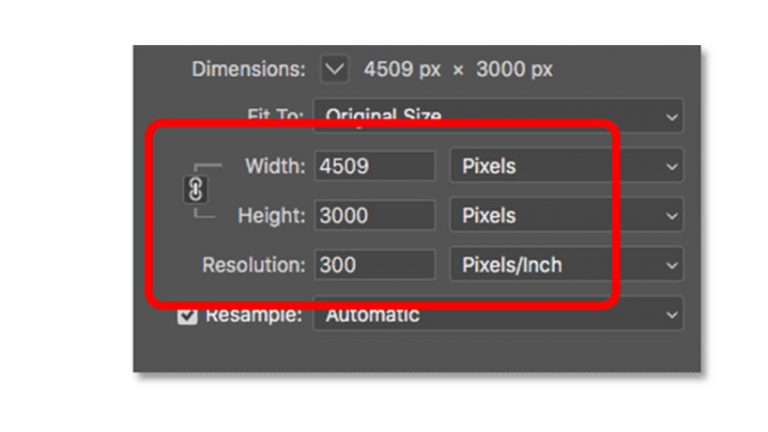Click the Dimensions: label
The width and height of the screenshot is (768, 432).
[x=248, y=70]
